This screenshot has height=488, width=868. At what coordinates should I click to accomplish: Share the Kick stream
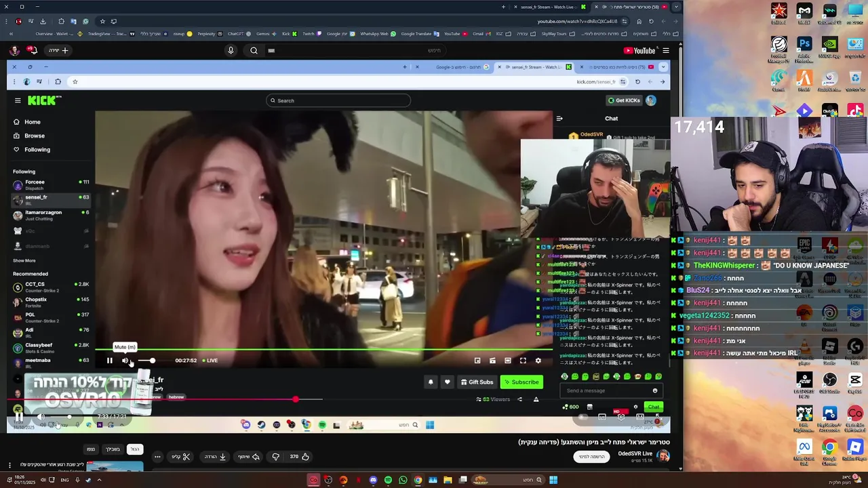click(520, 399)
